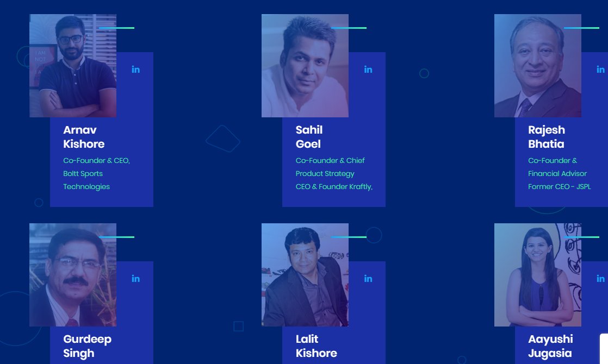Open Lalit Kishore's LinkedIn icon

click(368, 279)
